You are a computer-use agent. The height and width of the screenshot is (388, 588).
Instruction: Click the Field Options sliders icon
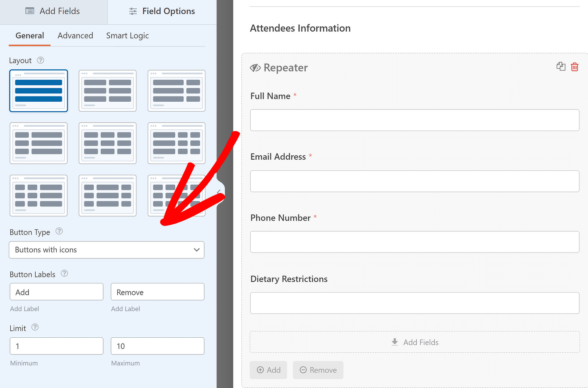(132, 11)
